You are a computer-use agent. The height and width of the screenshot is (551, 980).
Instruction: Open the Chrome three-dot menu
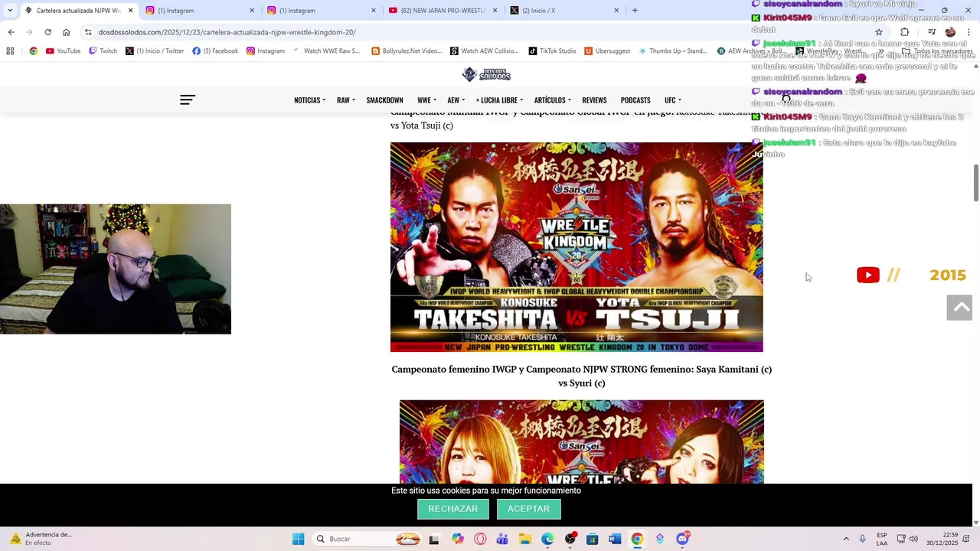point(968,32)
